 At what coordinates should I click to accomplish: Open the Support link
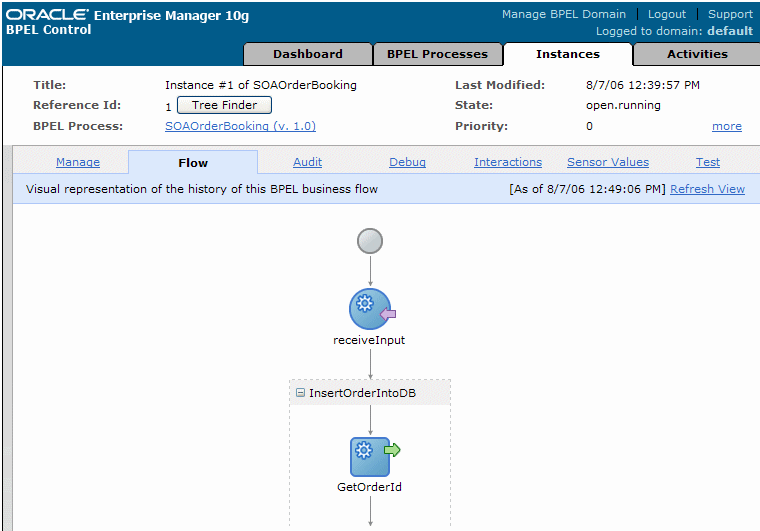tap(730, 14)
